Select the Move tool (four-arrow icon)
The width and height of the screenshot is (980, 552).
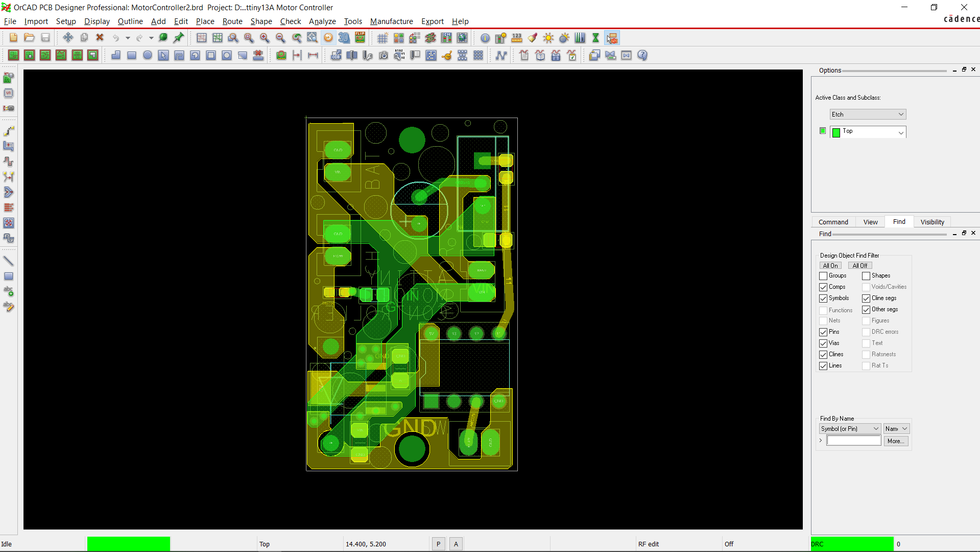click(x=68, y=37)
